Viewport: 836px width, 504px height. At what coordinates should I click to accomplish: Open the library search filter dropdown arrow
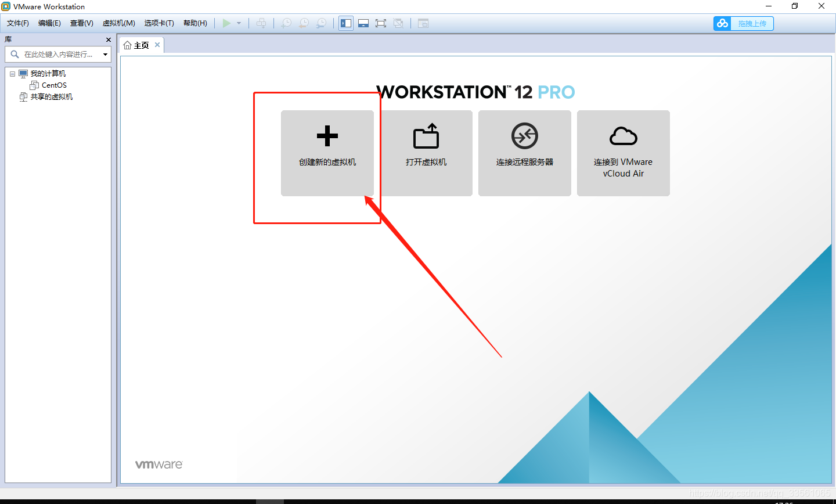coord(105,55)
